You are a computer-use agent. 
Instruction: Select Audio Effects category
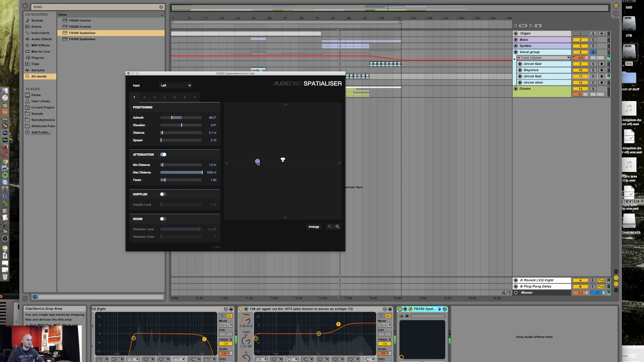point(41,39)
